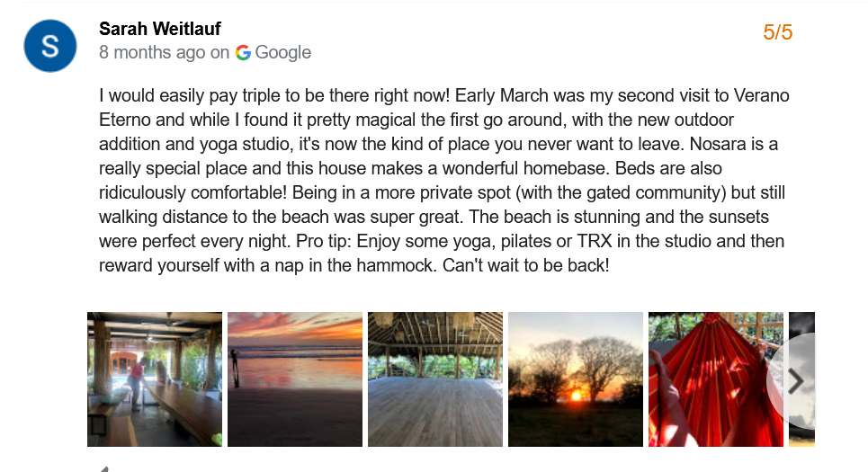Select the partially hidden sixth photo thumbnail
Viewport: 868px width, 472px height.
(801, 379)
